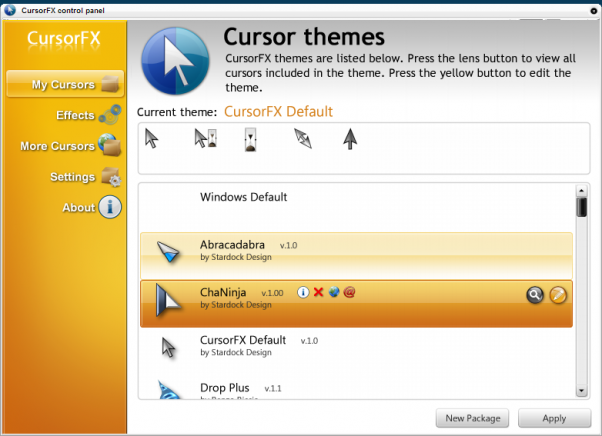Click the Effects gears icon
The height and width of the screenshot is (436, 602).
tap(110, 115)
